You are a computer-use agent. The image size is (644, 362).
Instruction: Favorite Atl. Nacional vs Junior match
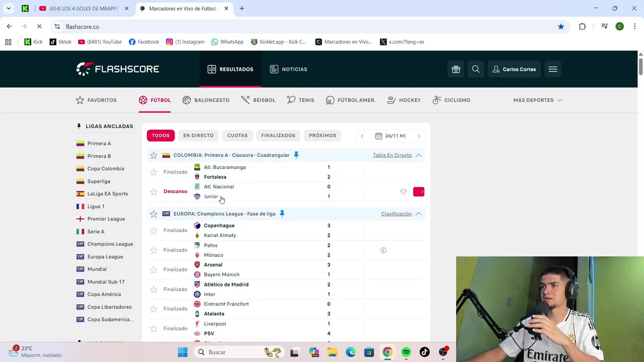154,192
